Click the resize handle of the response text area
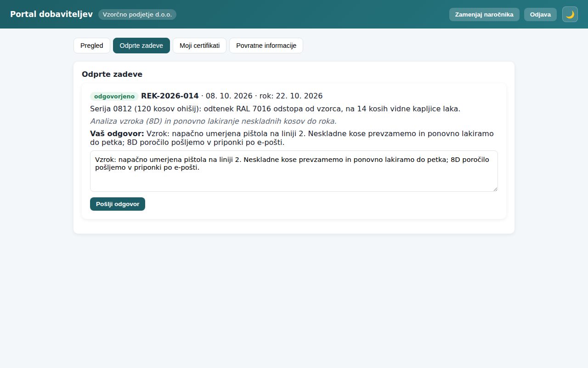 coord(495,189)
